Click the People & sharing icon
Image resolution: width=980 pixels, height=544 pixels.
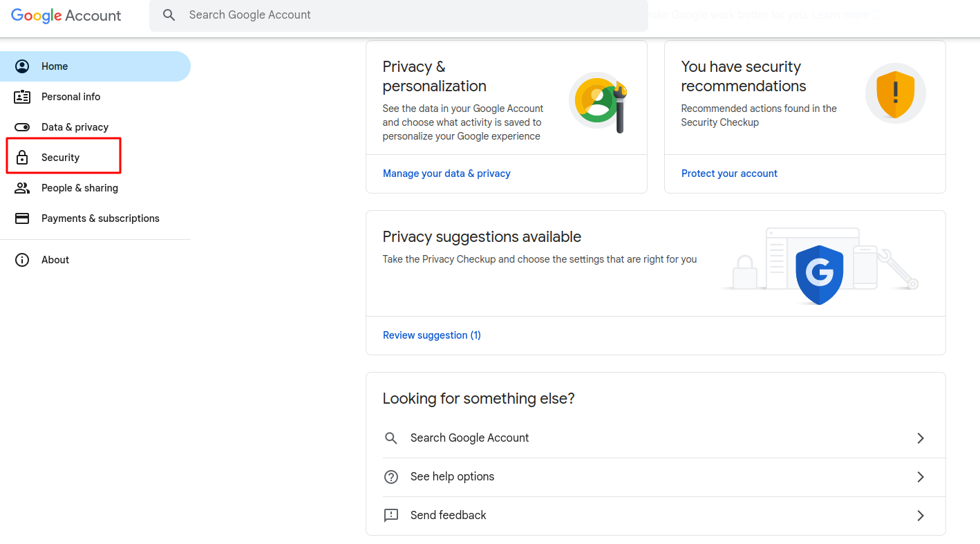(22, 188)
